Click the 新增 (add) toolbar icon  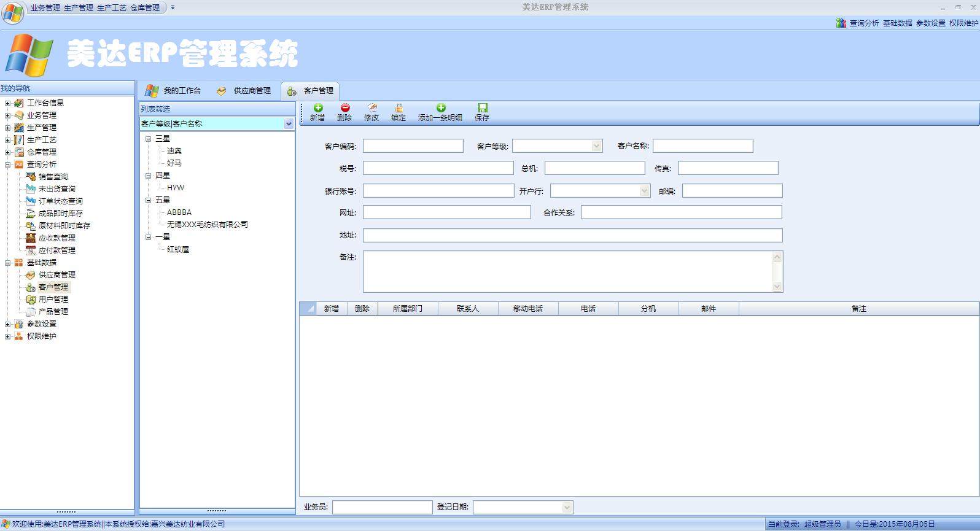pyautogui.click(x=317, y=112)
